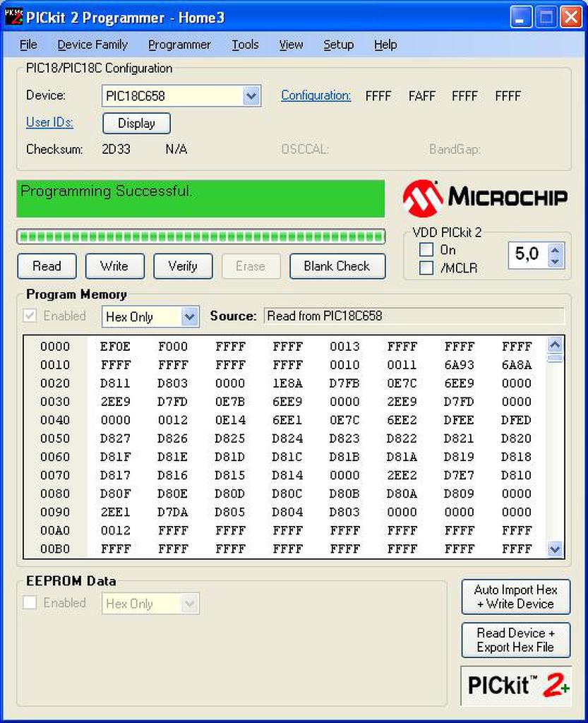Select memory cell D7DA in row 0090

173,513
